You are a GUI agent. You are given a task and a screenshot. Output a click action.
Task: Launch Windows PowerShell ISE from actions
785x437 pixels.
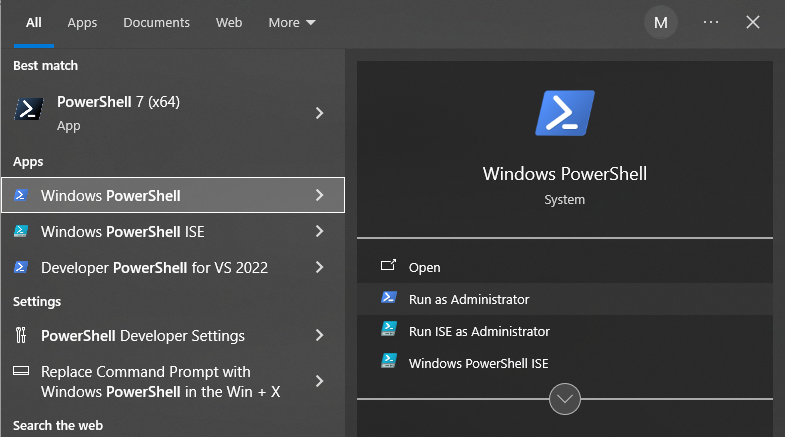565,363
